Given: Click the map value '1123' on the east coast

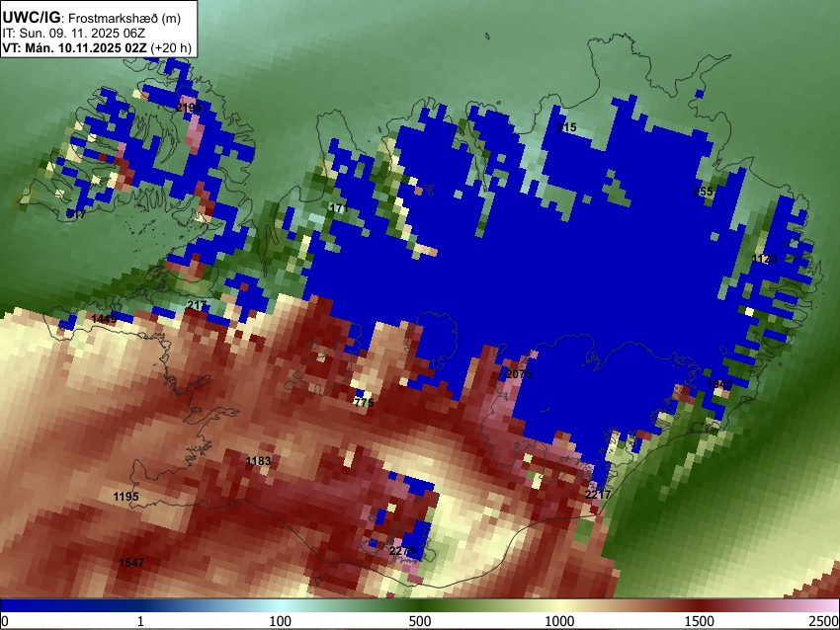Looking at the screenshot, I should [x=765, y=259].
